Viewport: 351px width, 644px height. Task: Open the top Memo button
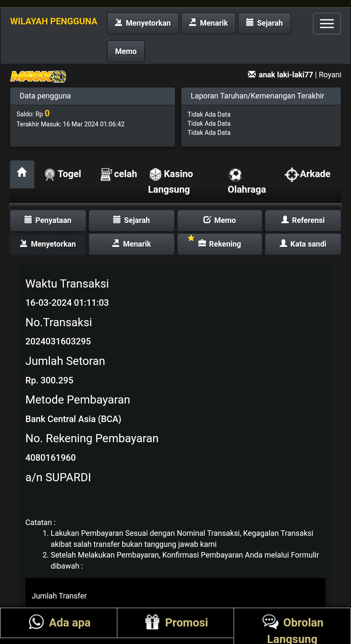point(126,51)
